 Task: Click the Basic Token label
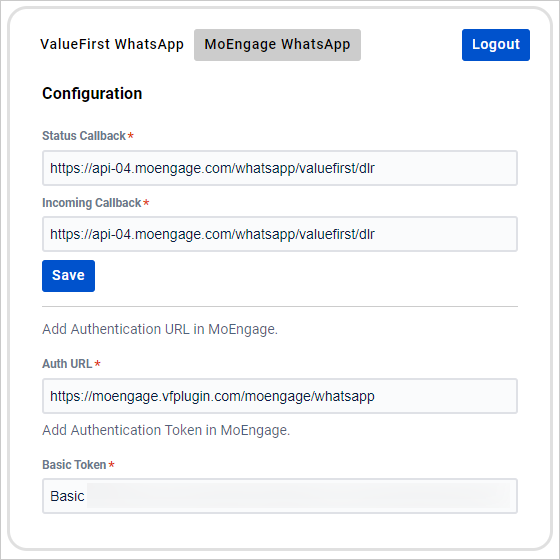pos(74,465)
